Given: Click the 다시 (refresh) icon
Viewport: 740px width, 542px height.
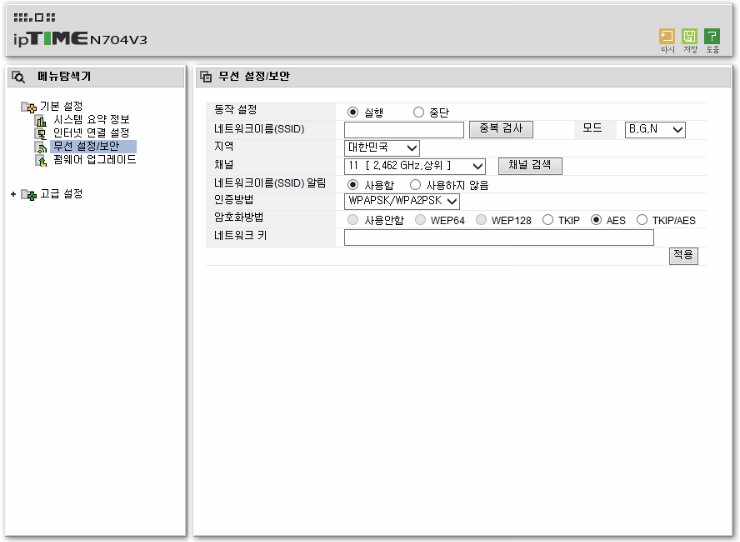Looking at the screenshot, I should click(x=667, y=36).
